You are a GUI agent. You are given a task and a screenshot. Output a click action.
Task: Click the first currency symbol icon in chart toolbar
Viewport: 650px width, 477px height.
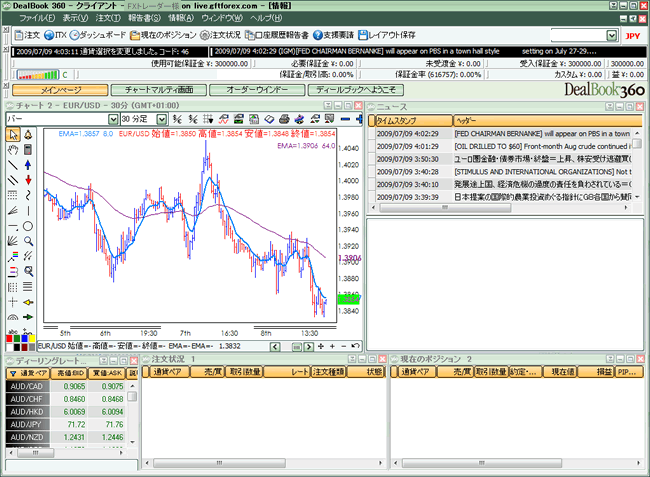[177, 119]
